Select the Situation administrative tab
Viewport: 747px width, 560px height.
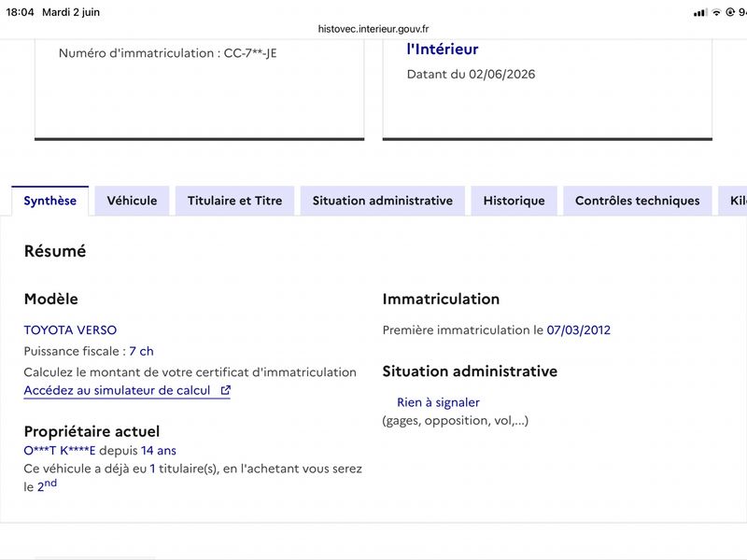pos(383,201)
